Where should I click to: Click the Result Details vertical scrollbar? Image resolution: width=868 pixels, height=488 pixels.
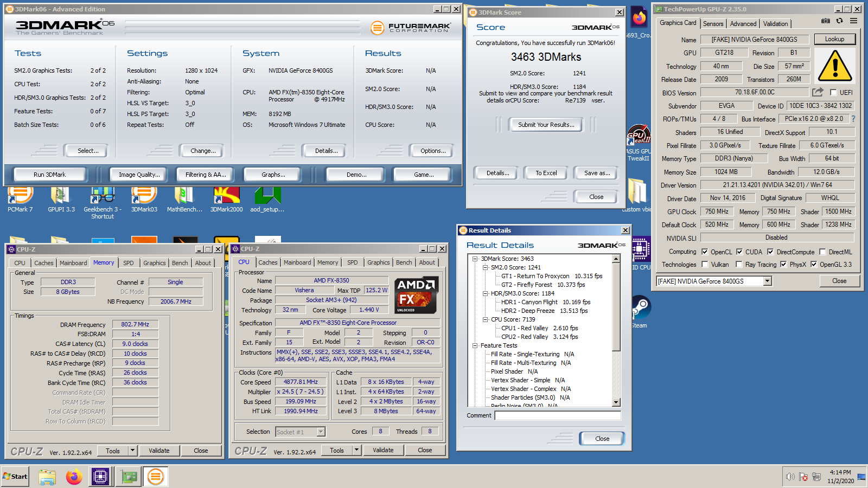[616, 331]
